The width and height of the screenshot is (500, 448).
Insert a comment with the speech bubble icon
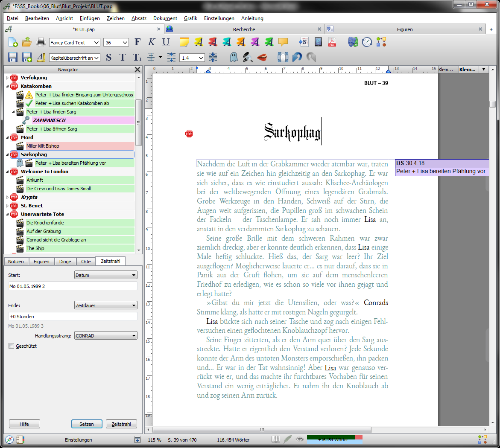click(283, 42)
